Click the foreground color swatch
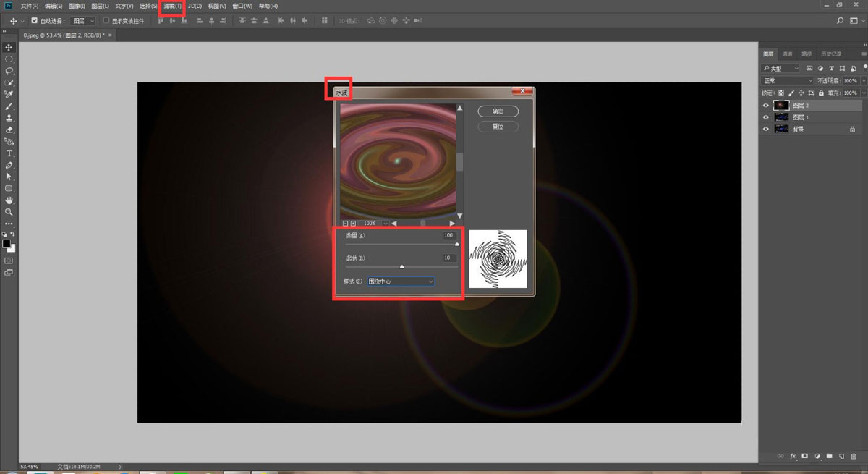Image resolution: width=868 pixels, height=474 pixels. (x=7, y=244)
